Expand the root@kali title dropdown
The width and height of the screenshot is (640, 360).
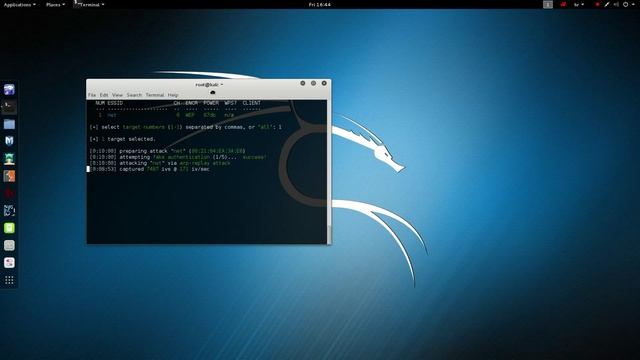[209, 84]
